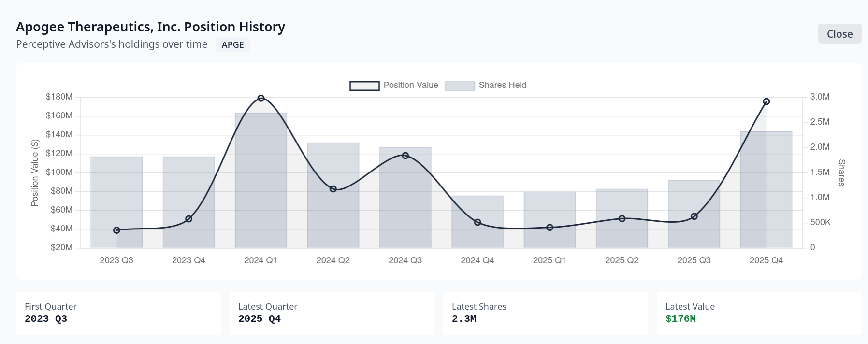Click the tallest bar for 2025 Q4
The width and height of the screenshot is (868, 344).
(767, 188)
